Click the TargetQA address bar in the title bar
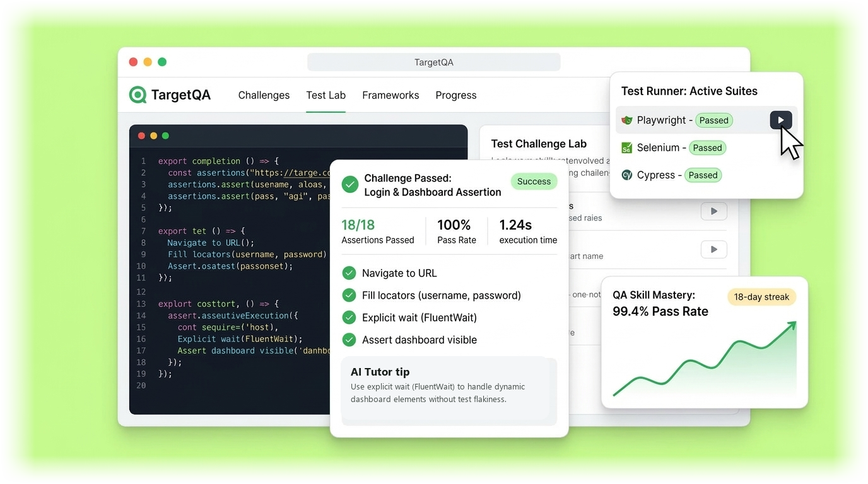Viewport: 868px width, 484px height. pos(434,62)
